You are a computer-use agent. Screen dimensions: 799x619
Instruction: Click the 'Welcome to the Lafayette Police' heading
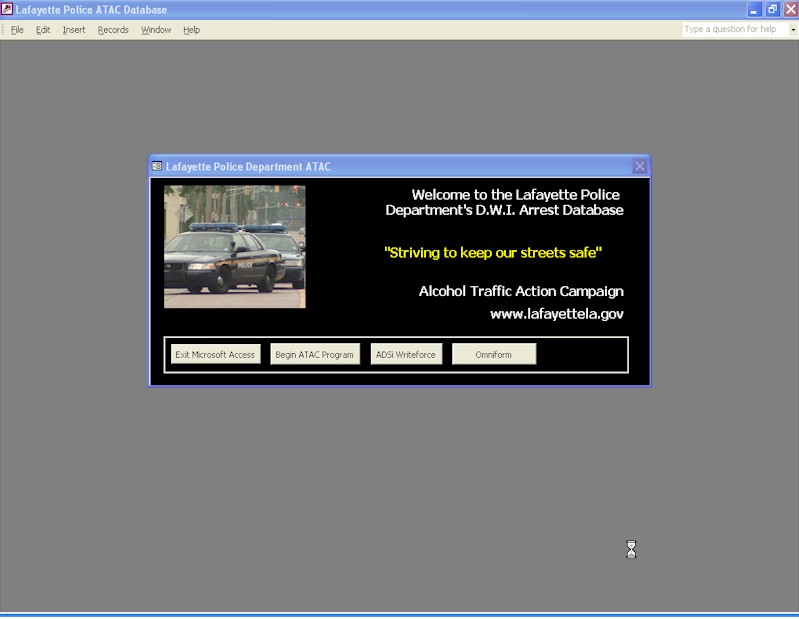[x=516, y=195]
